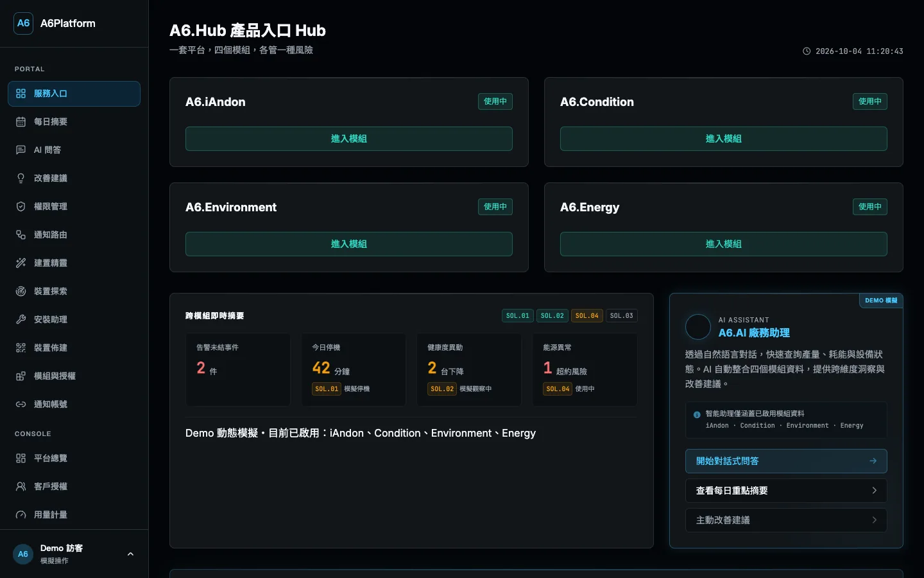The width and height of the screenshot is (924, 578).
Task: Expand the Demo 訪客 user menu chevron
Action: tap(130, 554)
